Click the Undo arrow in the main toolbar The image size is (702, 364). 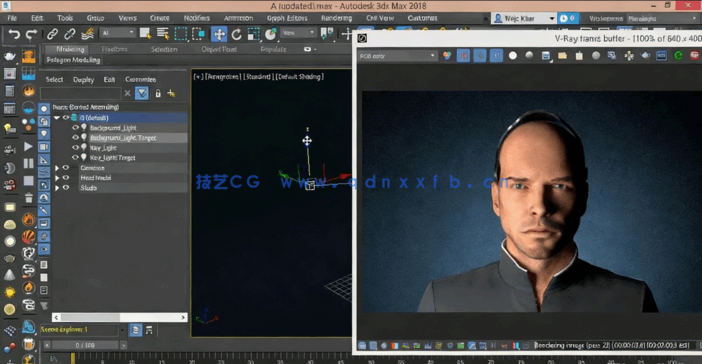[x=14, y=34]
